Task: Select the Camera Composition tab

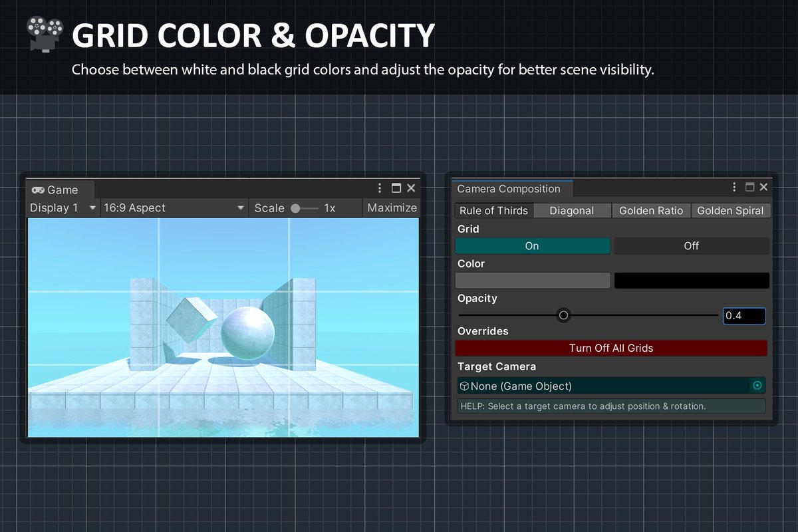Action: [x=511, y=189]
